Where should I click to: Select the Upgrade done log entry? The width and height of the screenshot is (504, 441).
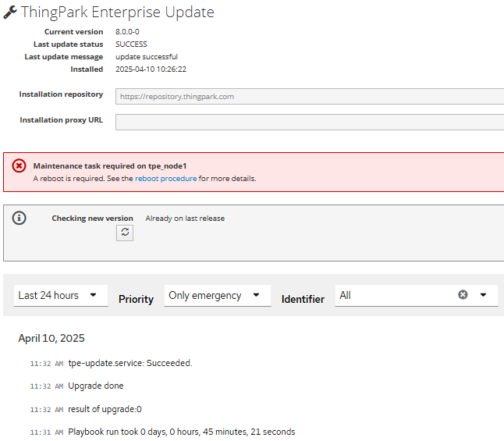(x=96, y=386)
